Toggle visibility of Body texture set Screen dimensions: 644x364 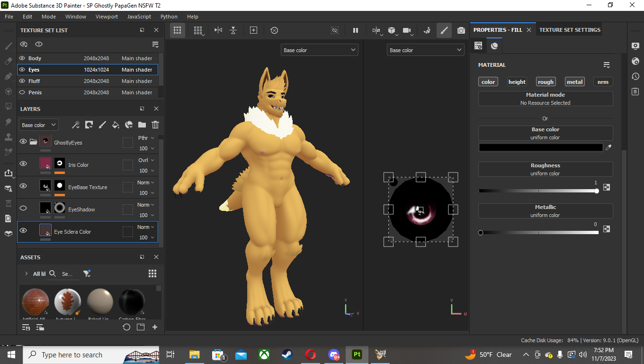tap(22, 58)
